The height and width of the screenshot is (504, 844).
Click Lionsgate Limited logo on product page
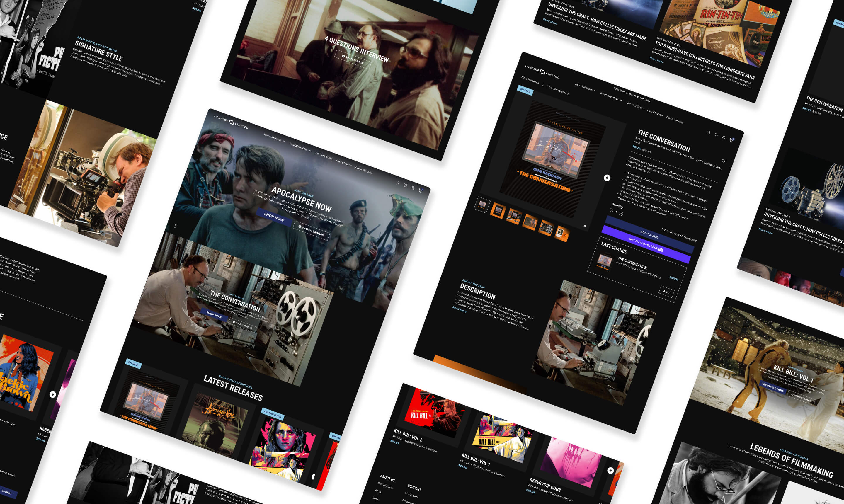pyautogui.click(x=542, y=72)
